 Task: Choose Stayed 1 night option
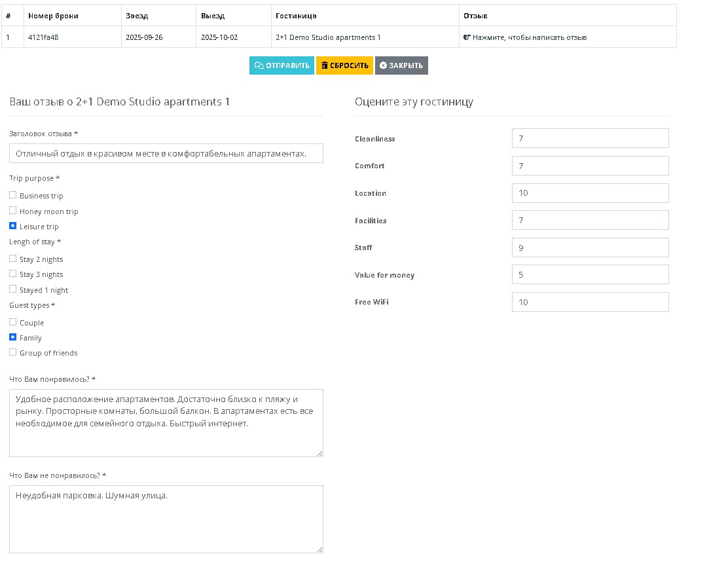(13, 289)
